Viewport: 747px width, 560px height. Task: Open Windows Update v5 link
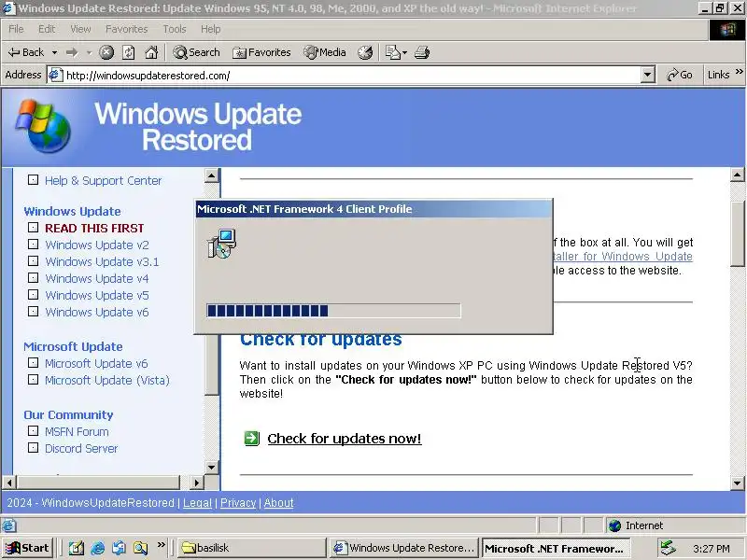[97, 295]
